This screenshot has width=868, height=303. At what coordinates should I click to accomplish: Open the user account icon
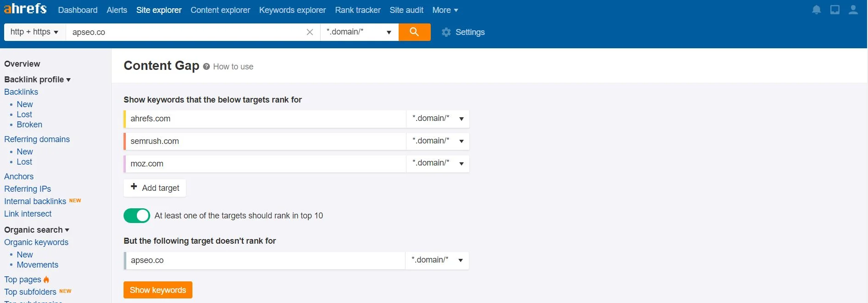point(853,10)
